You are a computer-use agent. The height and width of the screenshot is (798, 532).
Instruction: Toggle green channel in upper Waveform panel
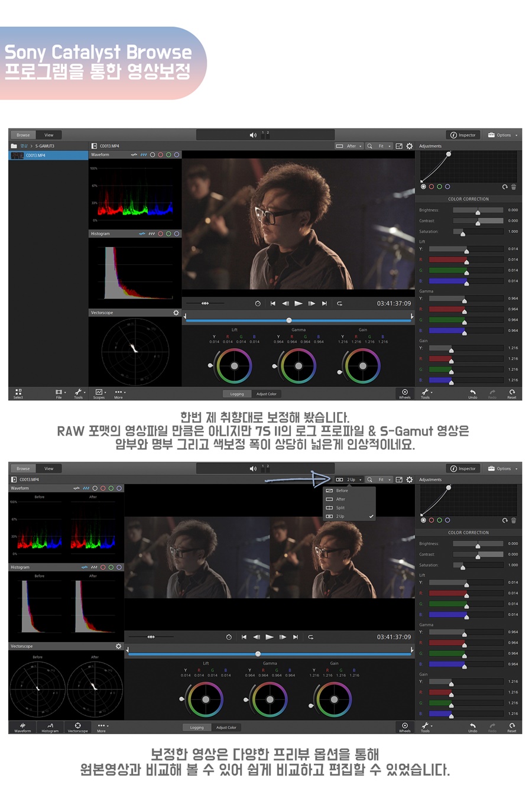pyautogui.click(x=168, y=155)
